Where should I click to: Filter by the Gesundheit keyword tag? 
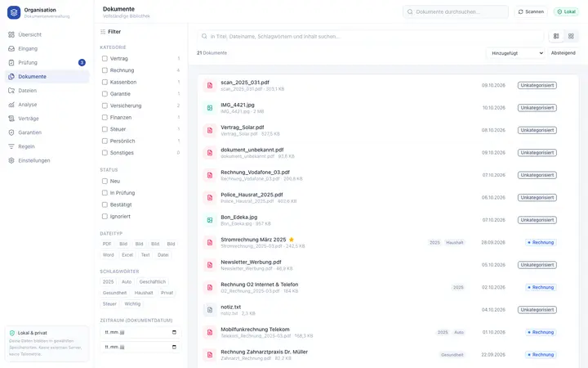[x=114, y=293]
